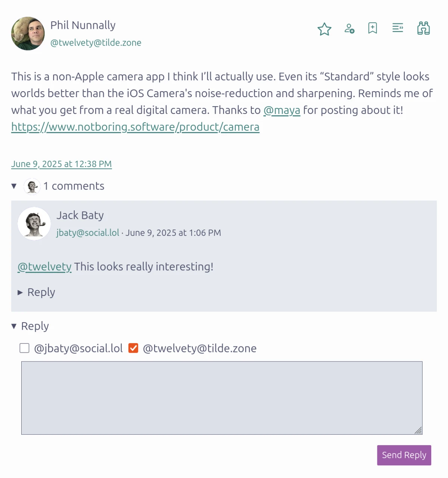Screen dimensions: 448x478
Task: Click the binoculars icon
Action: [x=423, y=28]
